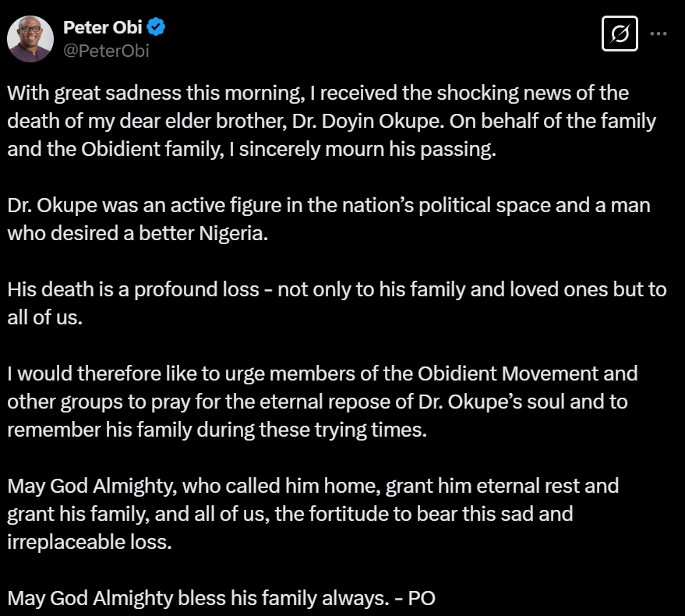The image size is (685, 616).
Task: Click the line 'who desired a better Nigeria'
Action: (x=137, y=235)
